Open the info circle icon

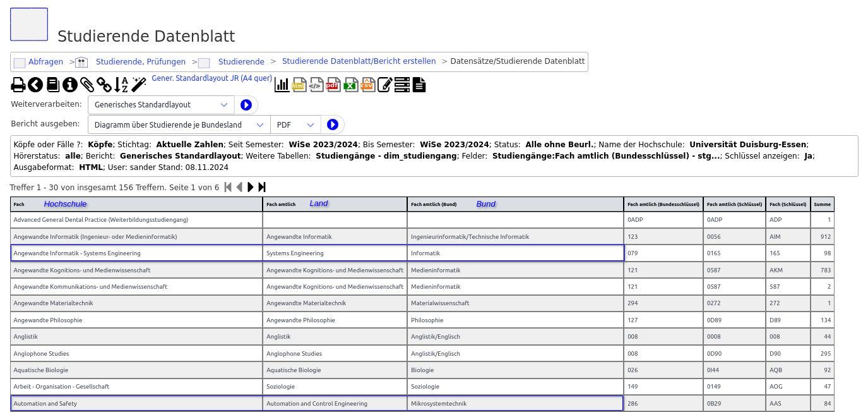click(x=69, y=85)
